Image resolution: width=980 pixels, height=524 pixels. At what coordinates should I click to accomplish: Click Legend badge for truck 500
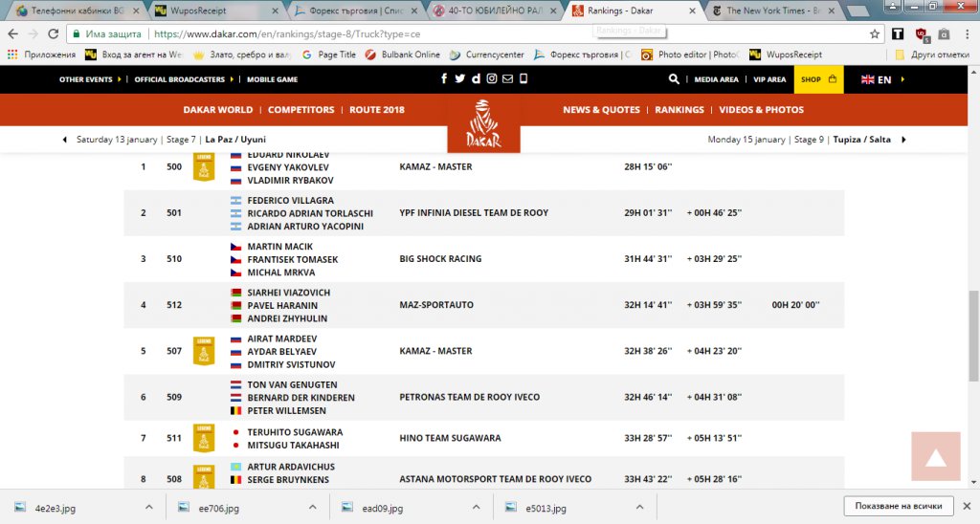pos(204,166)
